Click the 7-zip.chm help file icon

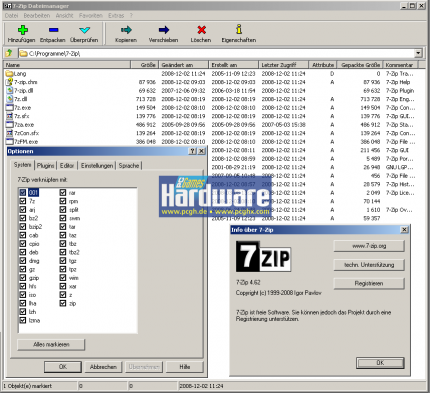tap(9, 82)
